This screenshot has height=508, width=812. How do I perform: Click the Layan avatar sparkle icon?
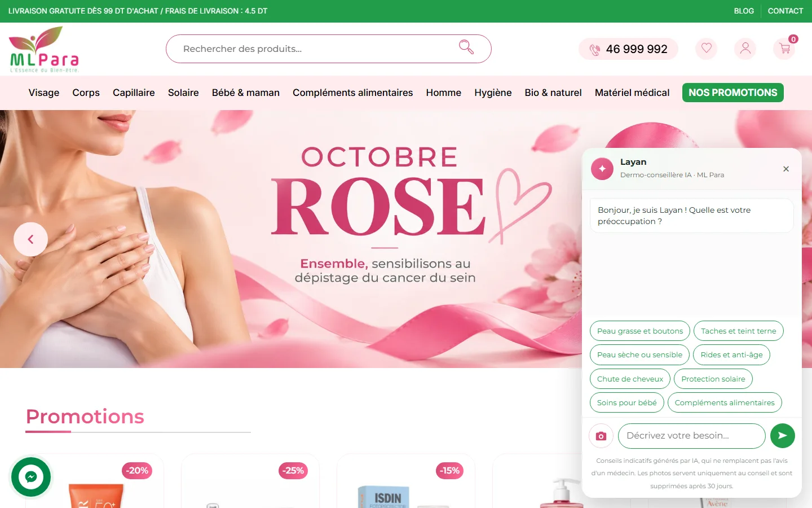[602, 169]
